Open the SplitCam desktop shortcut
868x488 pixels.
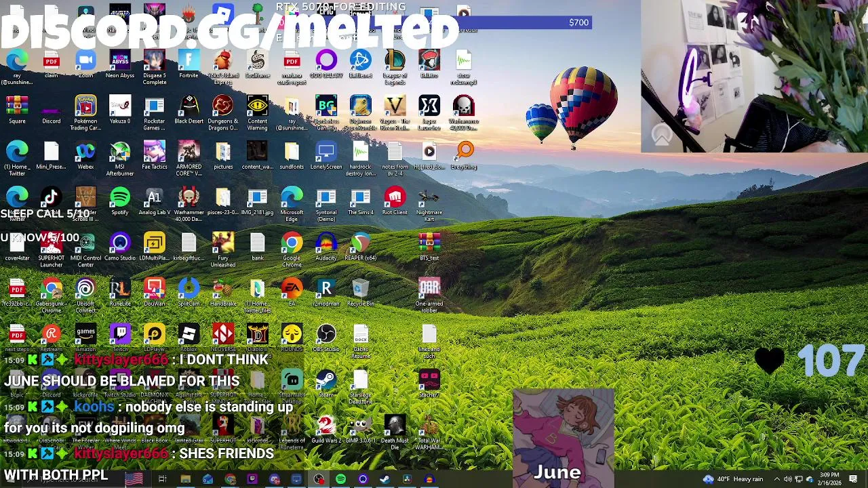(189, 292)
